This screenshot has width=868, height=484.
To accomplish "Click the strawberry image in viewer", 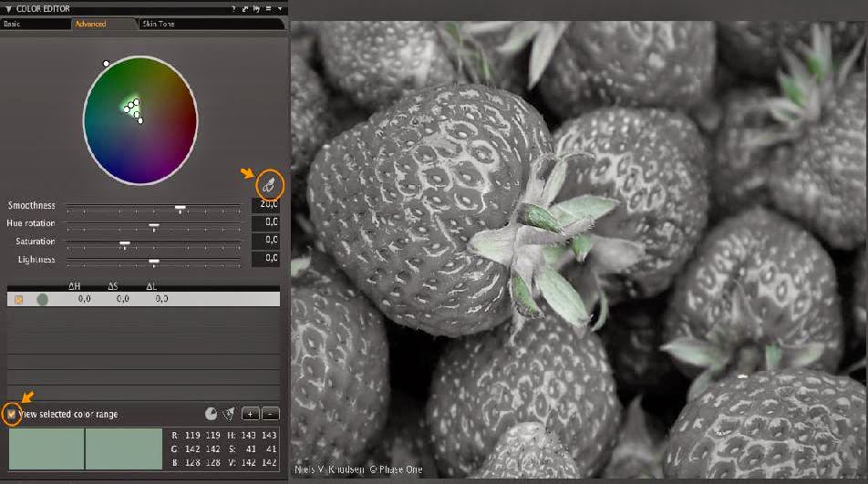I will (578, 249).
